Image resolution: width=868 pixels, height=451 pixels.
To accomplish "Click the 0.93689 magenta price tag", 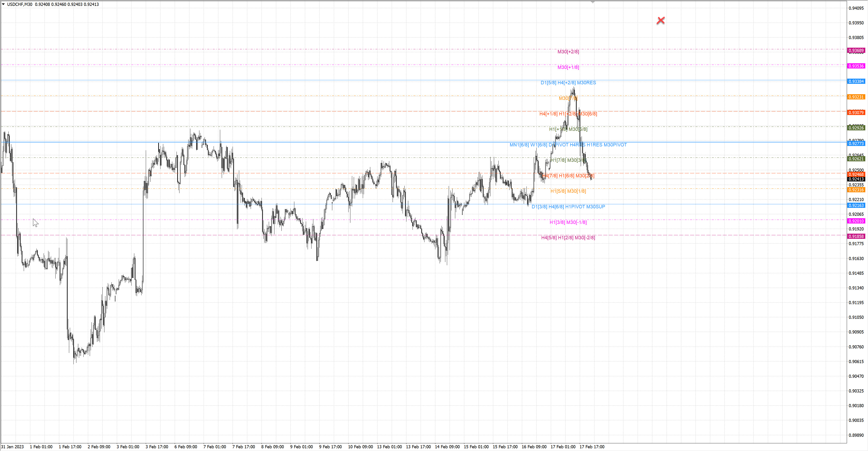I will [x=856, y=51].
